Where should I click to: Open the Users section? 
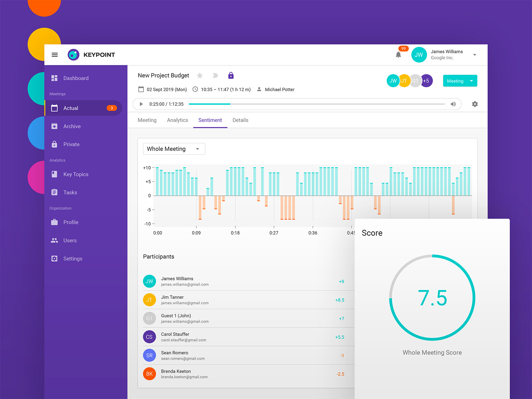(x=70, y=240)
